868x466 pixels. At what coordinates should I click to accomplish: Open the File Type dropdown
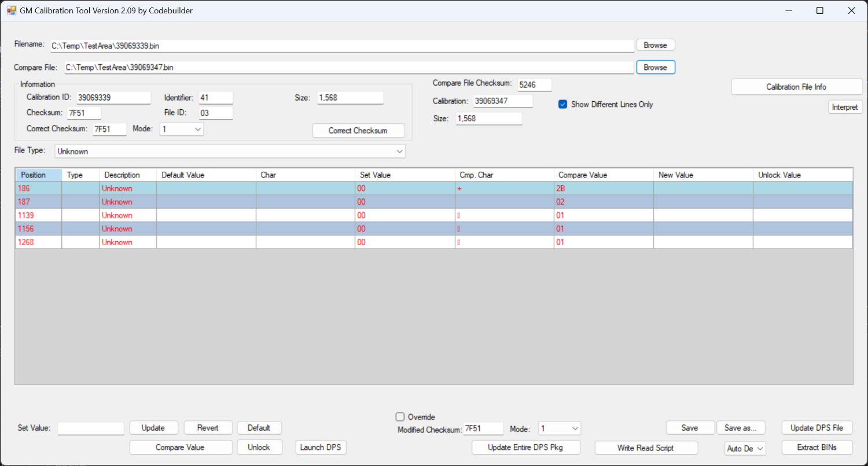[230, 151]
